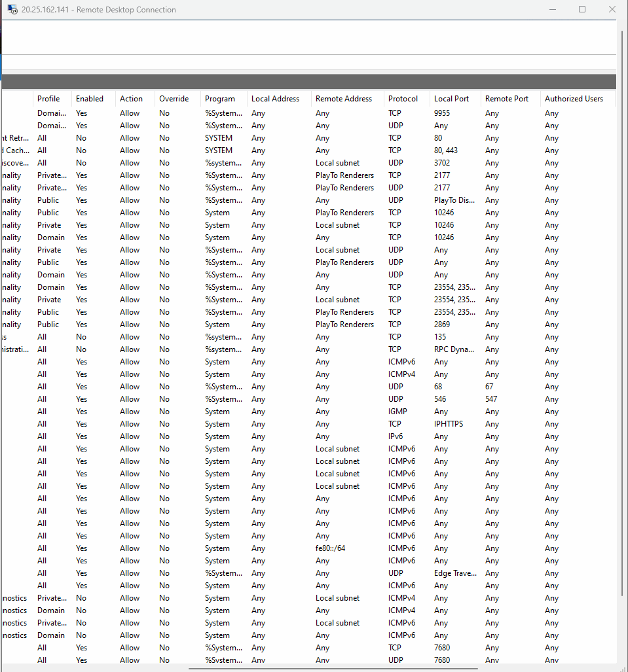Image resolution: width=628 pixels, height=672 pixels.
Task: Select the 'istrati...' rule name cell
Action: pyautogui.click(x=16, y=349)
